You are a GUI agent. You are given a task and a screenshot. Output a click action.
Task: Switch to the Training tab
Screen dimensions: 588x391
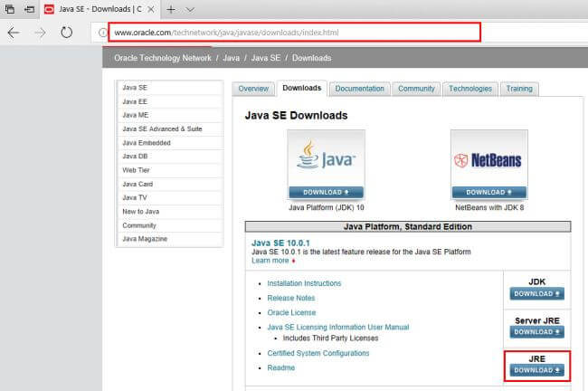tap(519, 89)
